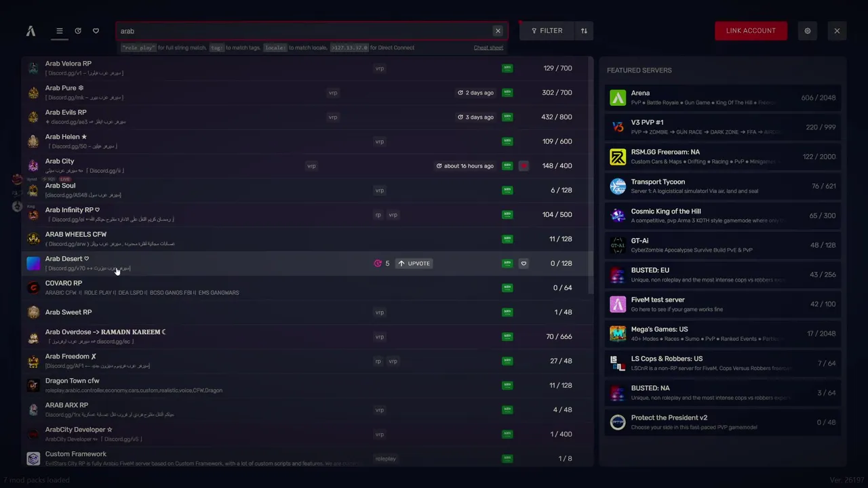The width and height of the screenshot is (868, 488).
Task: Open the settings gear icon
Action: click(x=807, y=30)
